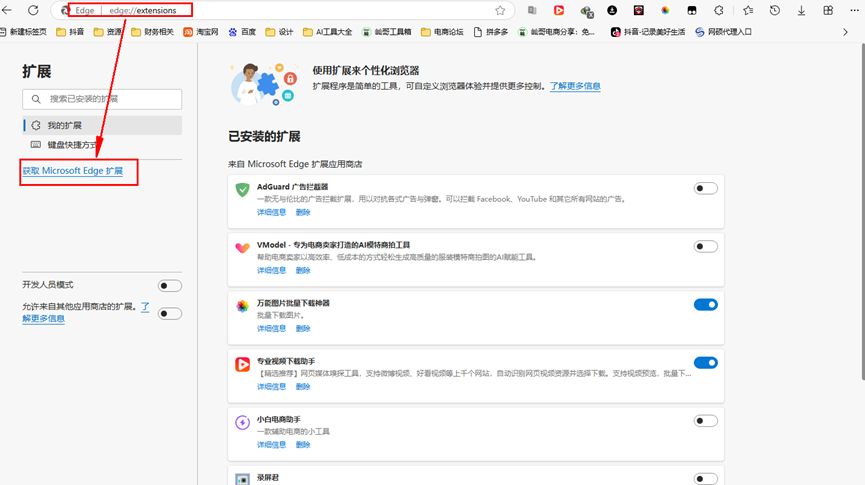Go back with the browser back arrow
This screenshot has width=865, height=485.
[x=7, y=10]
